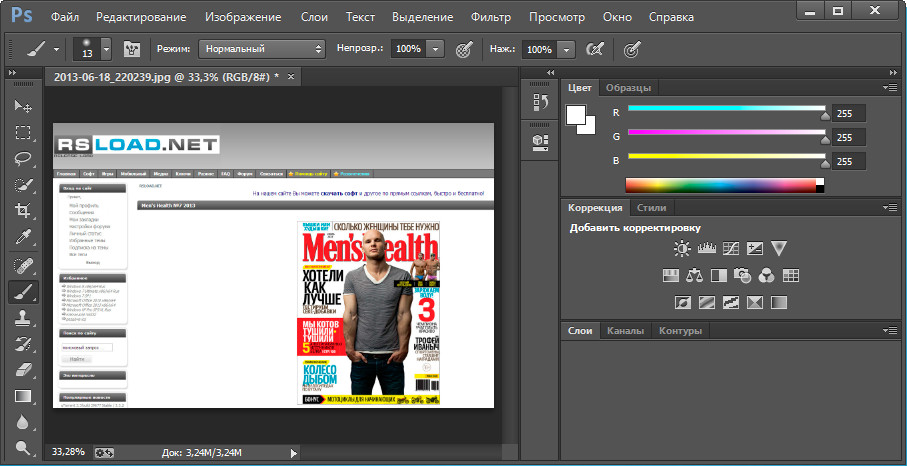Screen dimensions: 907x466
Task: Switch to the Стили tab
Action: click(651, 208)
